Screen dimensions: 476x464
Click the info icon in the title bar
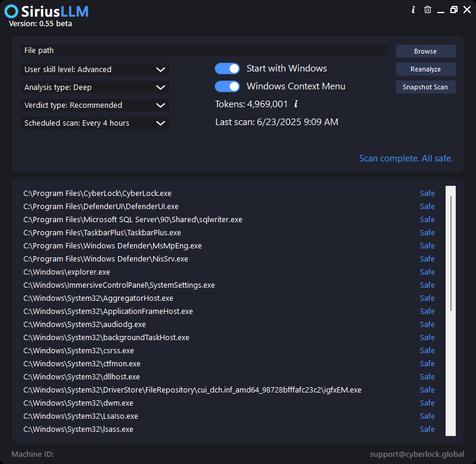click(x=413, y=10)
